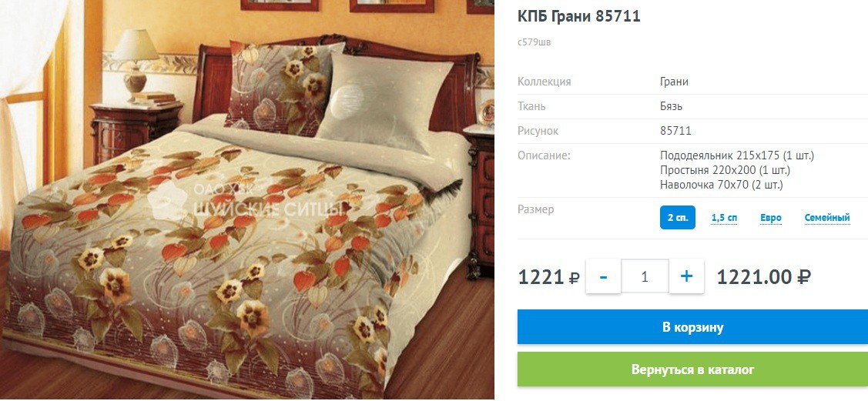This screenshot has width=868, height=401.
Task: Open the bedding set product photo
Action: (x=247, y=199)
